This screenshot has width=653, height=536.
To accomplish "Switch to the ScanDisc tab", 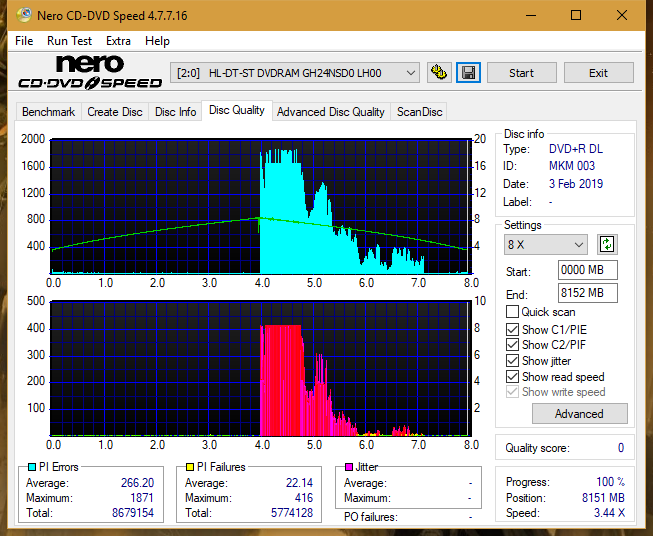I will [x=419, y=112].
